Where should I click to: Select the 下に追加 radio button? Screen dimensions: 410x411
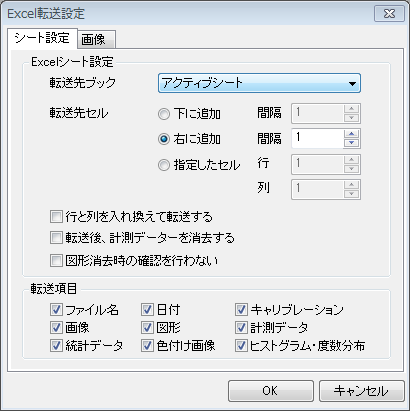click(x=164, y=114)
